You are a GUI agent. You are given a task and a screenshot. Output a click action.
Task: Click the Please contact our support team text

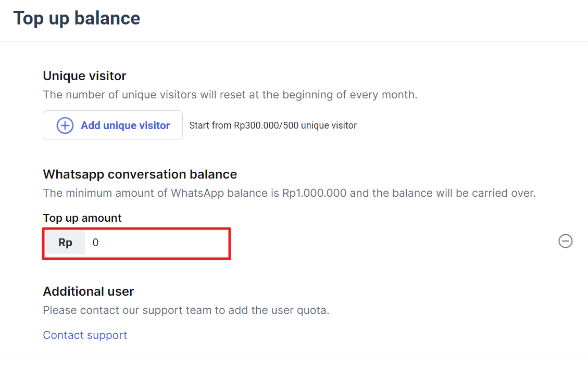click(186, 310)
